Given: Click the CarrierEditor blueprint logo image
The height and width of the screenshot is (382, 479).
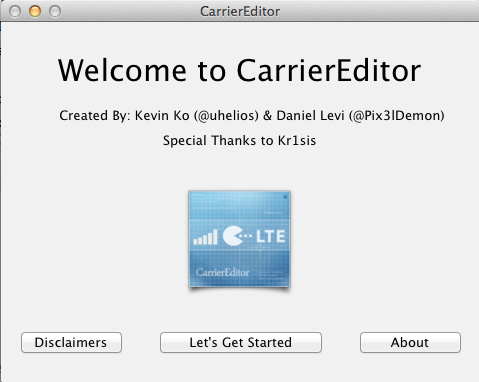Looking at the screenshot, I should pos(239,239).
